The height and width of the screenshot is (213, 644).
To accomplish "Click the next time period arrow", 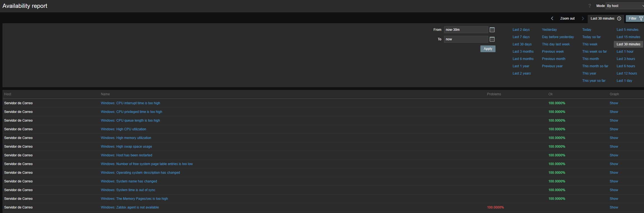I will [583, 18].
